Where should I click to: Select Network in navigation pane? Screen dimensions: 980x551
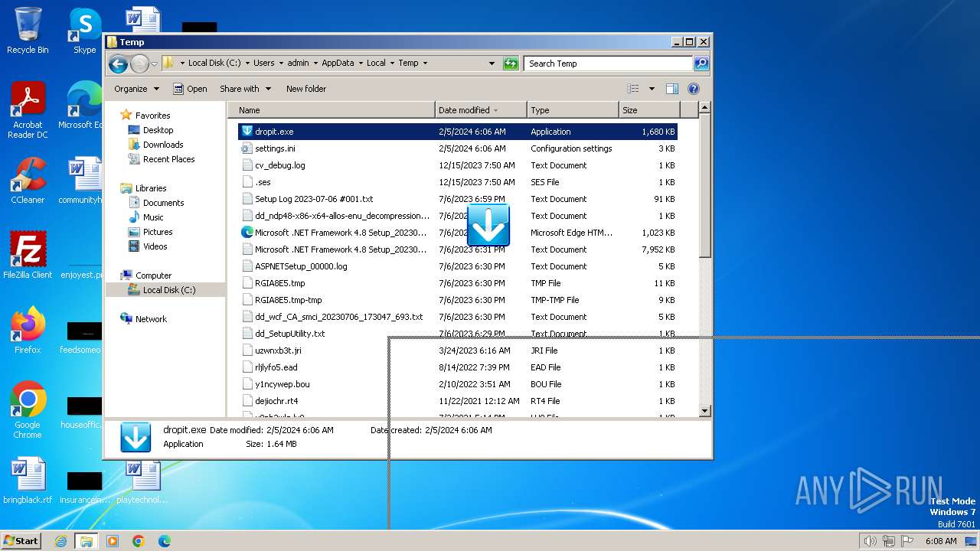pyautogui.click(x=151, y=319)
